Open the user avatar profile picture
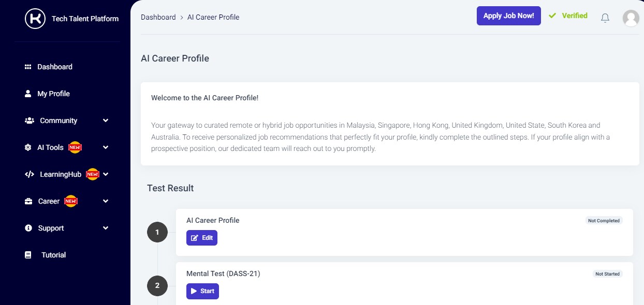Screen dimensions: 644x305 pos(631,18)
